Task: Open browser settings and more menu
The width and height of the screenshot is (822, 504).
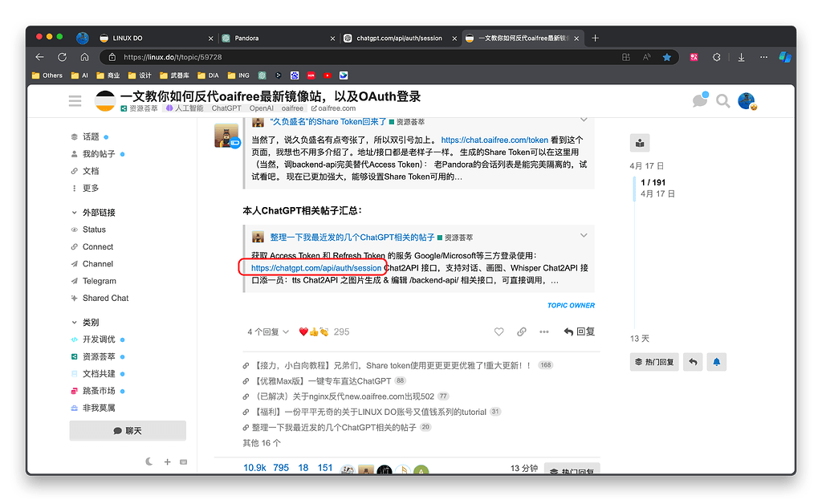Action: [x=764, y=57]
